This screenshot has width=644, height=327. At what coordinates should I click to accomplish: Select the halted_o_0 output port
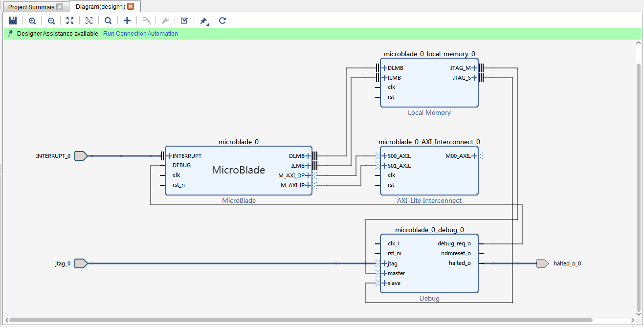(542, 263)
